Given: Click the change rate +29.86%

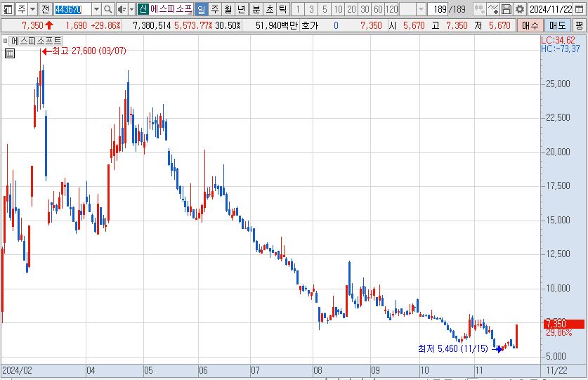Looking at the screenshot, I should tap(106, 25).
